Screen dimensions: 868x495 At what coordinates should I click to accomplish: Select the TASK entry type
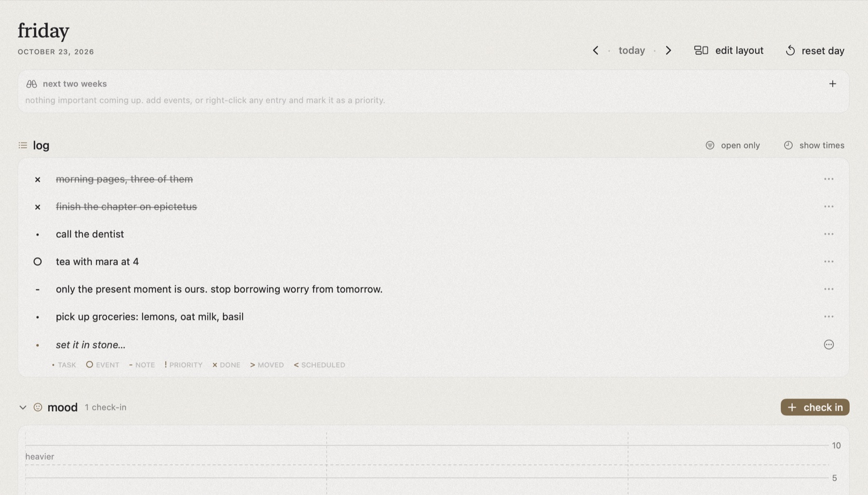click(x=64, y=365)
